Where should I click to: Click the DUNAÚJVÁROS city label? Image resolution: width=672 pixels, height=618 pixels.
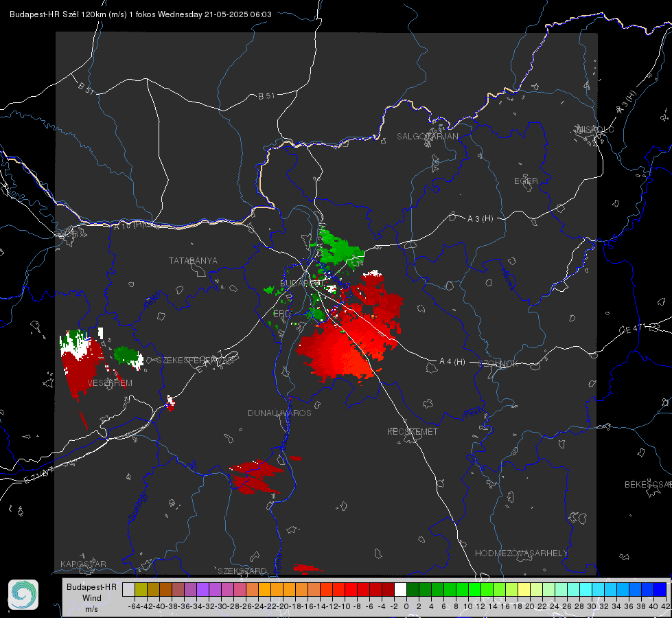coord(279,413)
